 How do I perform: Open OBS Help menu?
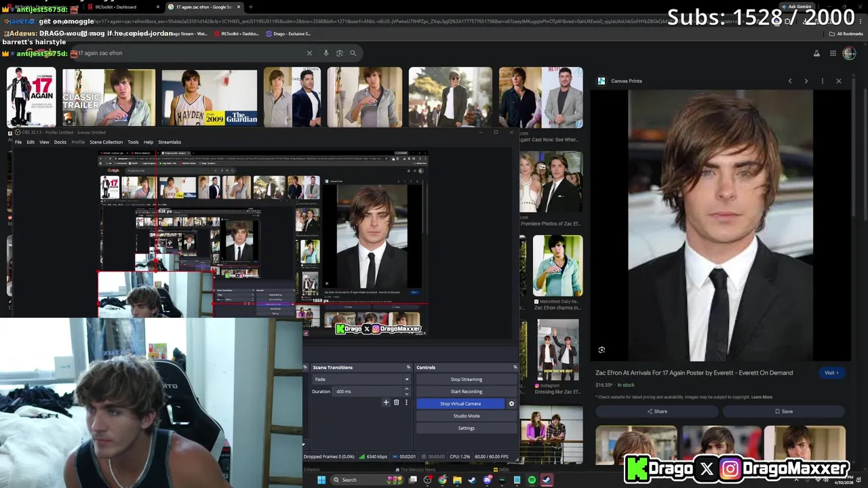coord(149,142)
